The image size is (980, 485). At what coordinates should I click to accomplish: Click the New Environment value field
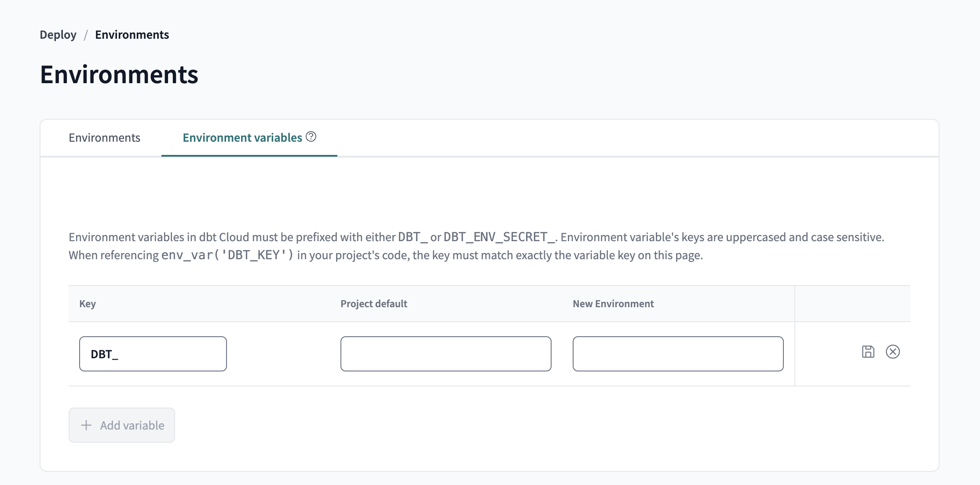coord(678,354)
